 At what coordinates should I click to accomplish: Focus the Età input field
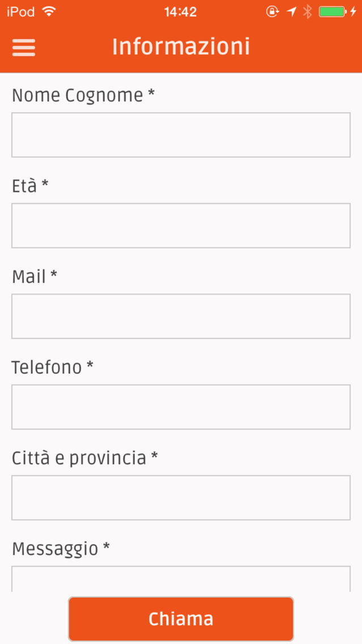[181, 226]
